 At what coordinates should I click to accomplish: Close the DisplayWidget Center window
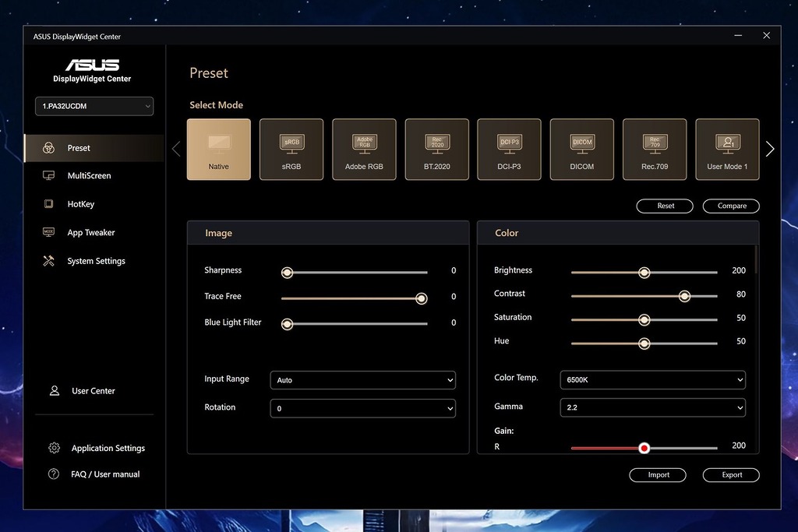pyautogui.click(x=767, y=36)
